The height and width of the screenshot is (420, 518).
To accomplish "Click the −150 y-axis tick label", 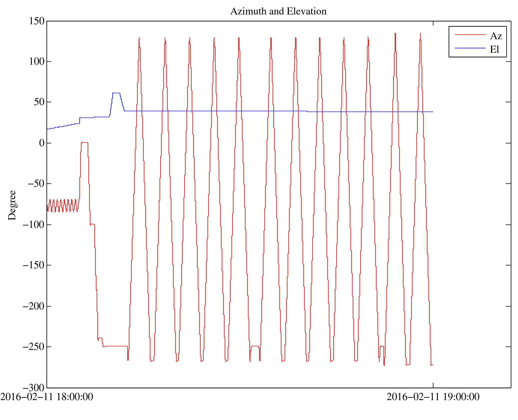I will [x=33, y=265].
